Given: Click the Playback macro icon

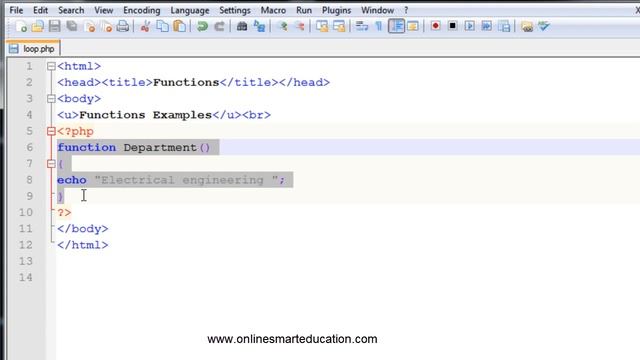Looking at the screenshot, I should pyautogui.click(x=469, y=27).
